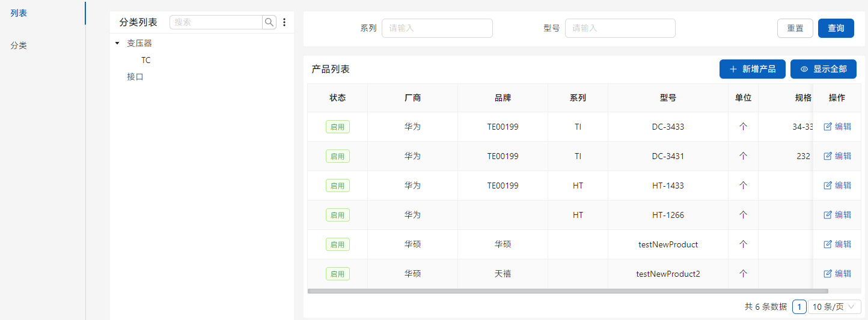Click the search magnifier icon in category list

pyautogui.click(x=269, y=22)
